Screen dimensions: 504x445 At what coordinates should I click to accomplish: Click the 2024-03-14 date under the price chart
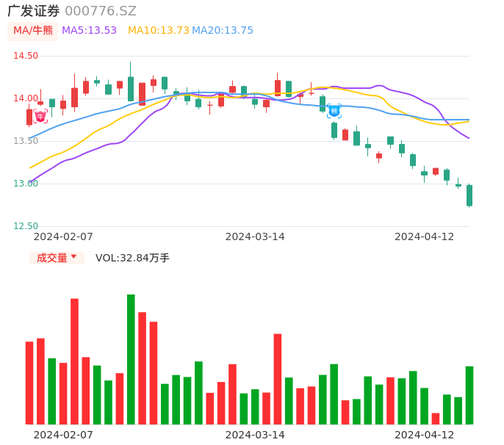tap(255, 236)
